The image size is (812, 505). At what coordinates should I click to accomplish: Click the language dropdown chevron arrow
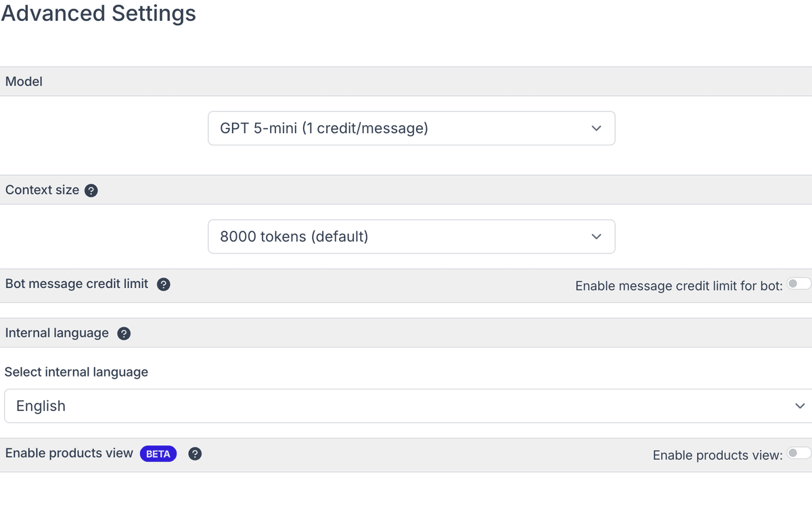(800, 406)
